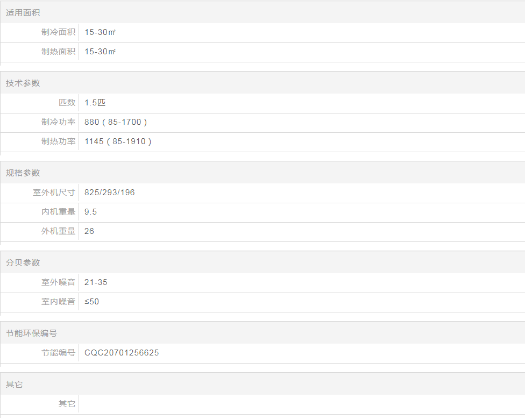The image size is (525, 420).
Task: Click the 室外机尺寸 row label
Action: tap(54, 193)
